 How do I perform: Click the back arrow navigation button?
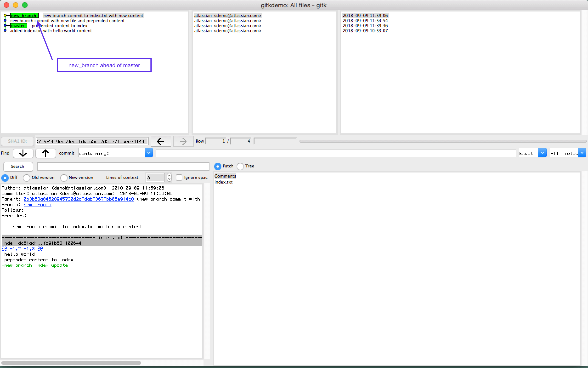coord(161,141)
